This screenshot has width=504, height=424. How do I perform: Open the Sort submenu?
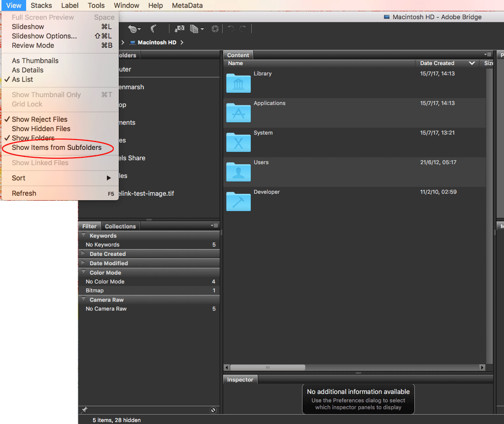coord(60,178)
